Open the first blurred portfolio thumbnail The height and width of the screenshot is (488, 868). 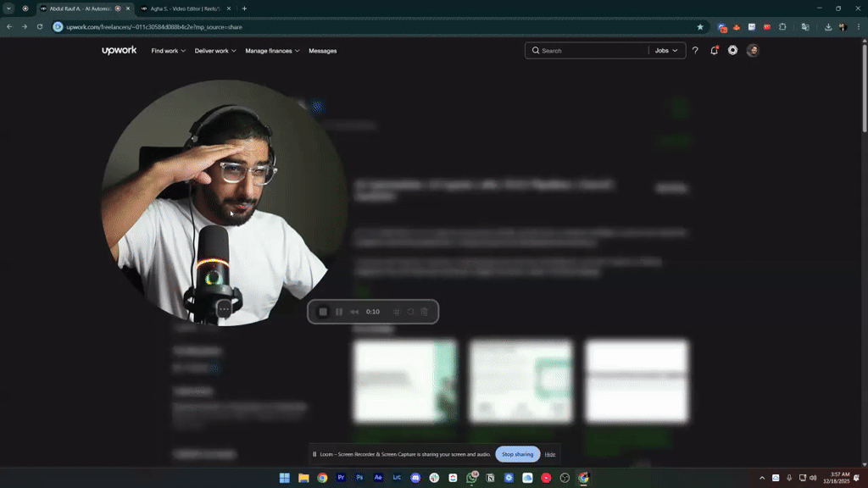click(x=405, y=381)
